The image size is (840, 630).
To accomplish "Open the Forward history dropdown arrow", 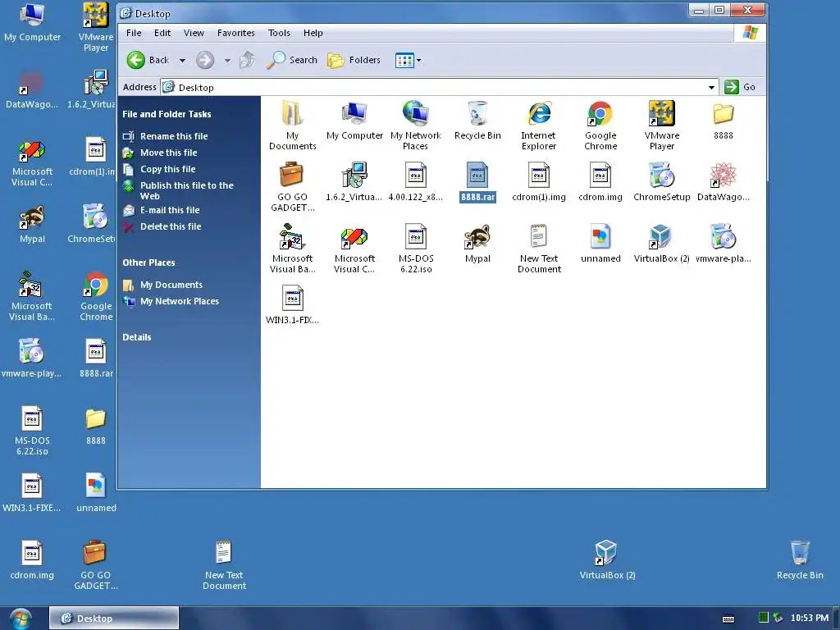I will pos(227,61).
